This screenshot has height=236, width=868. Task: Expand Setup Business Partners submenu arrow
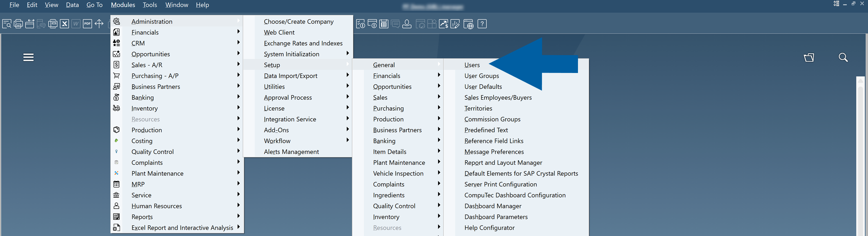click(439, 130)
